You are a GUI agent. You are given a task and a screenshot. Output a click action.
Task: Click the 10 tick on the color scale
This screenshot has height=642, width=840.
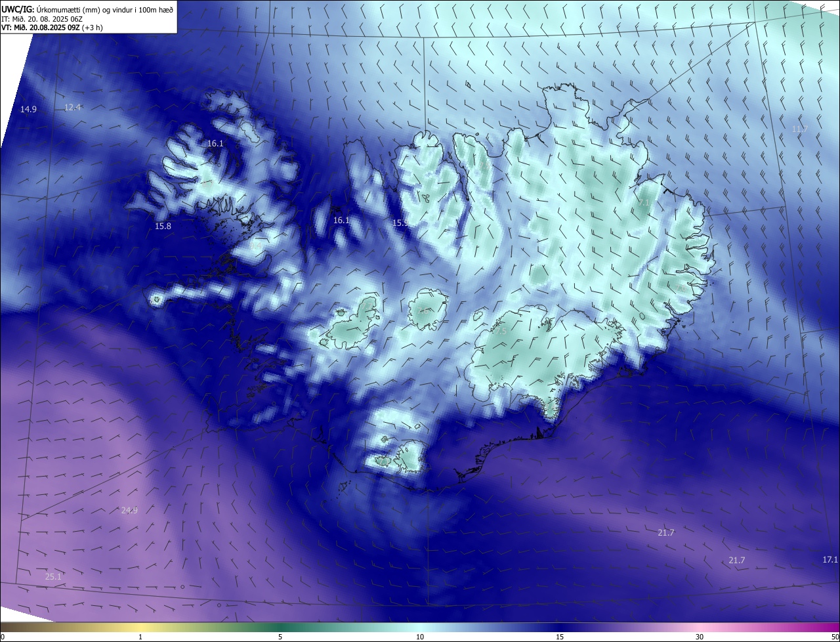click(420, 637)
